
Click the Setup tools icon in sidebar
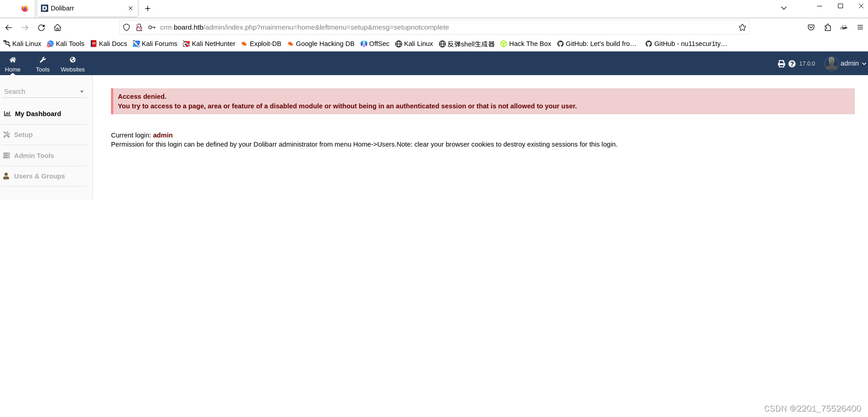coord(6,135)
